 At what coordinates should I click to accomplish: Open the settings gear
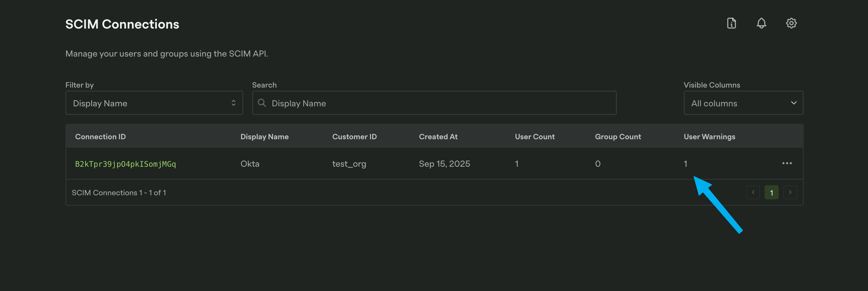pyautogui.click(x=791, y=23)
